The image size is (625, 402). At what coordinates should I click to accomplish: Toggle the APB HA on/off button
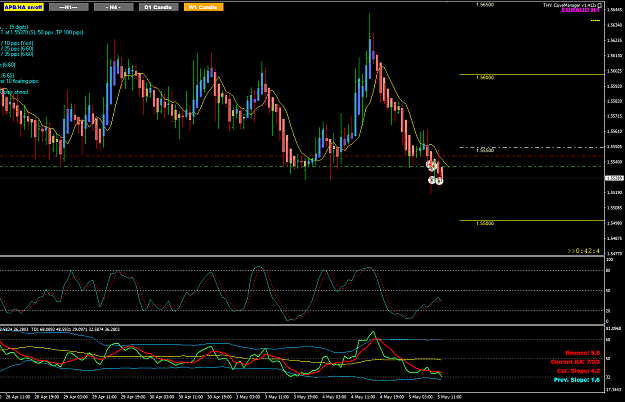tap(23, 7)
